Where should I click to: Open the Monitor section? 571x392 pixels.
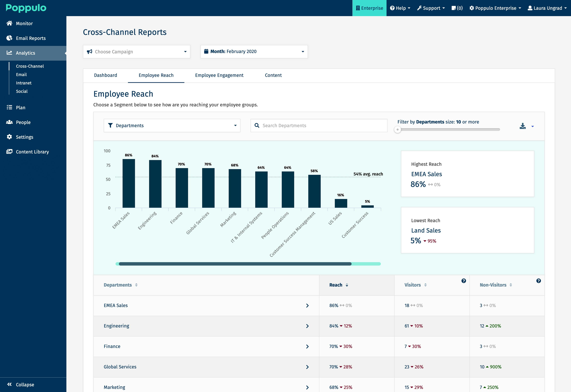pos(24,23)
